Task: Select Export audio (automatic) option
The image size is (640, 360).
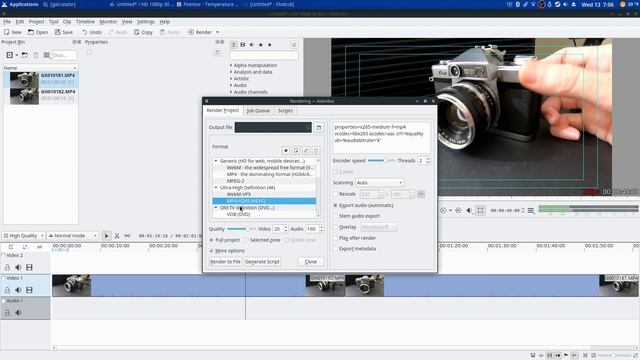Action: pyautogui.click(x=336, y=205)
